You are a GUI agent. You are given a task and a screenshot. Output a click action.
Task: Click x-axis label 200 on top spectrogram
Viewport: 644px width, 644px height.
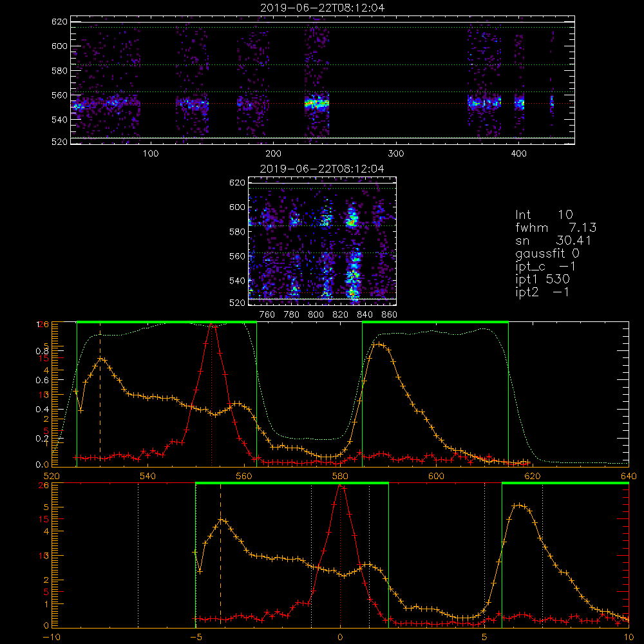(273, 154)
